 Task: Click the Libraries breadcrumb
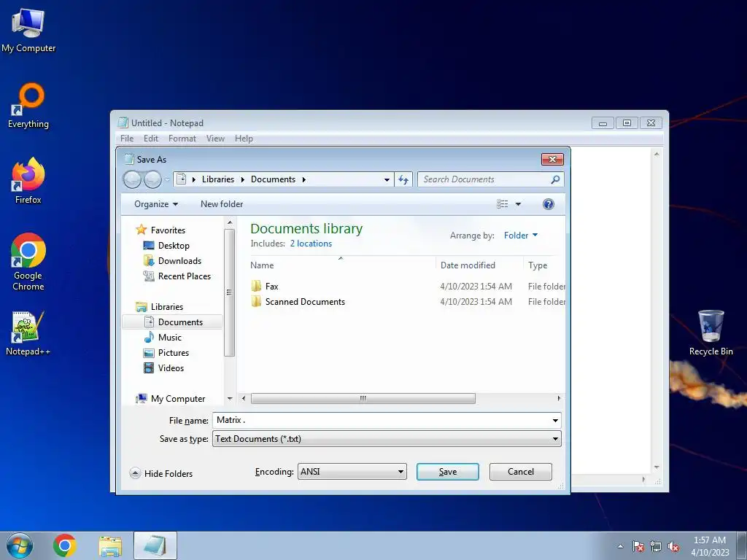(x=217, y=179)
